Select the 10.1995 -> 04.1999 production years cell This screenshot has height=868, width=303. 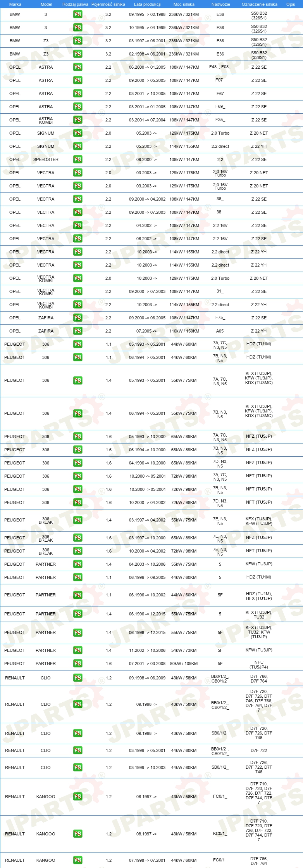pos(147,28)
